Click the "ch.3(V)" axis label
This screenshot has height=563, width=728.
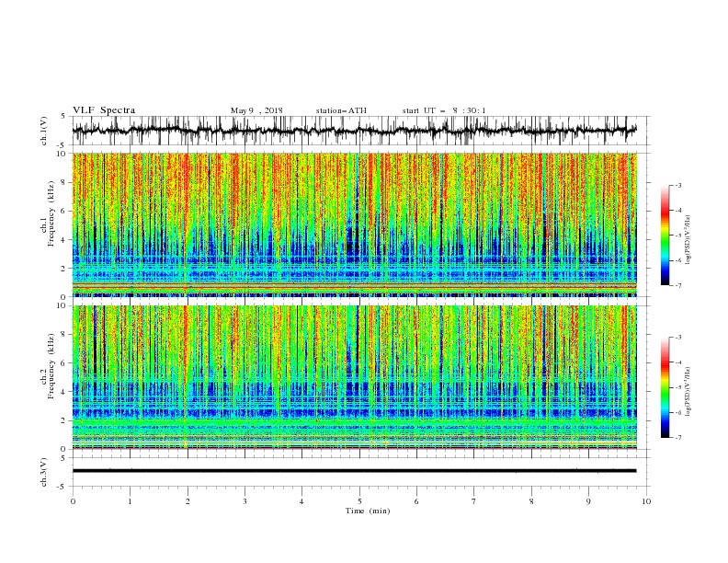(44, 472)
